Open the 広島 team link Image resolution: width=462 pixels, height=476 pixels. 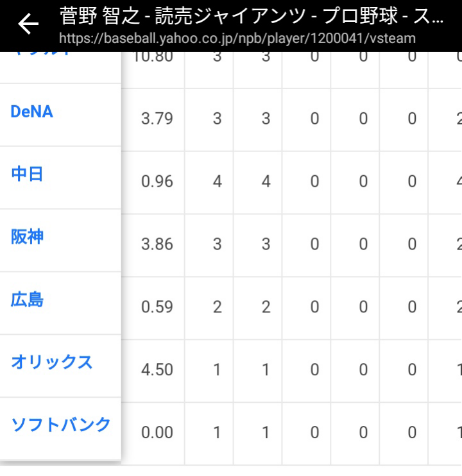[x=27, y=300]
